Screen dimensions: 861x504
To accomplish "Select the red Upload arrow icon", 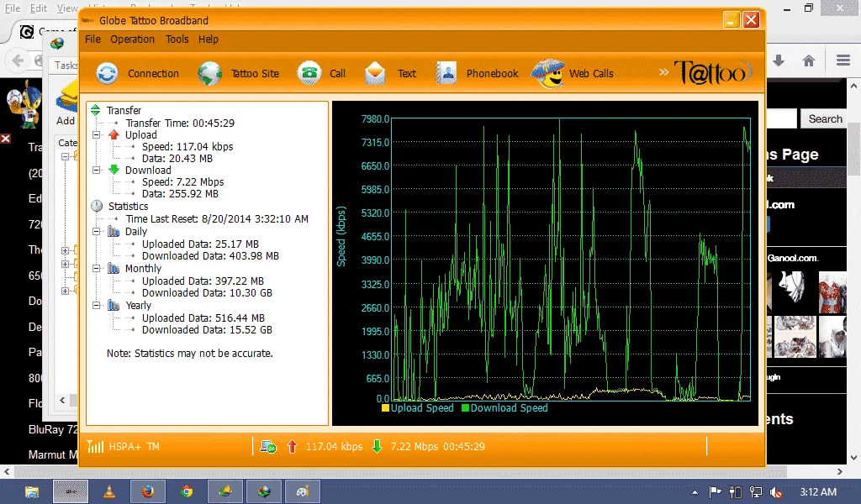I will 114,134.
